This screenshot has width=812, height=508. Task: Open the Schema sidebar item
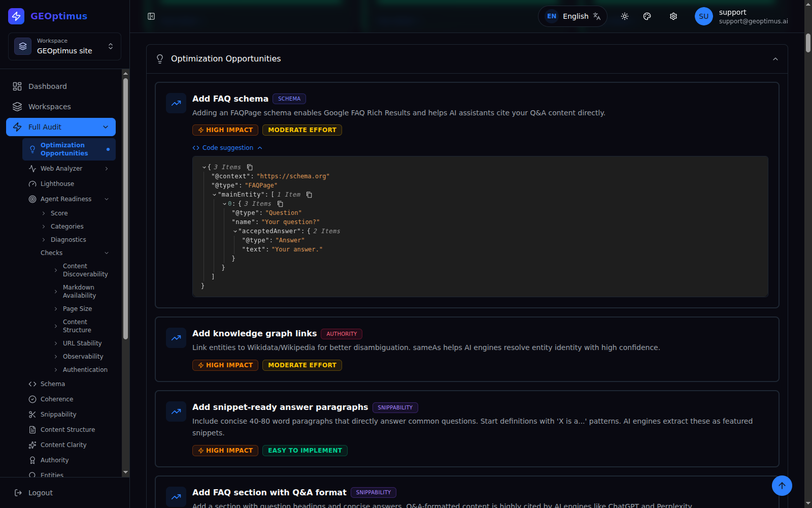point(69,384)
